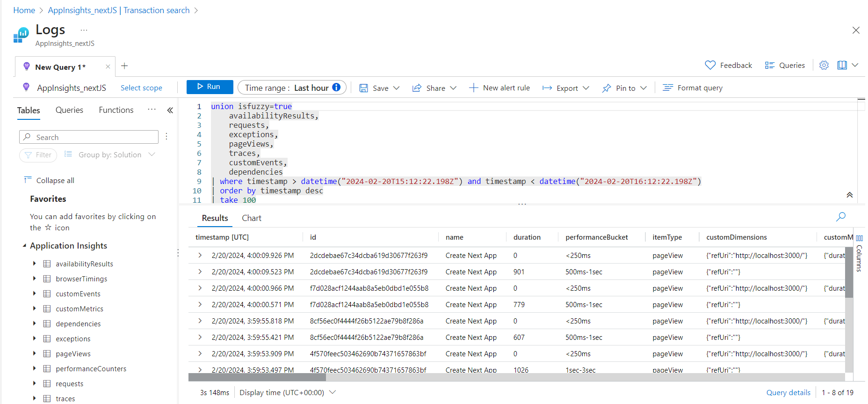Image resolution: width=868 pixels, height=404 pixels.
Task: Expand requests table
Action: point(35,383)
